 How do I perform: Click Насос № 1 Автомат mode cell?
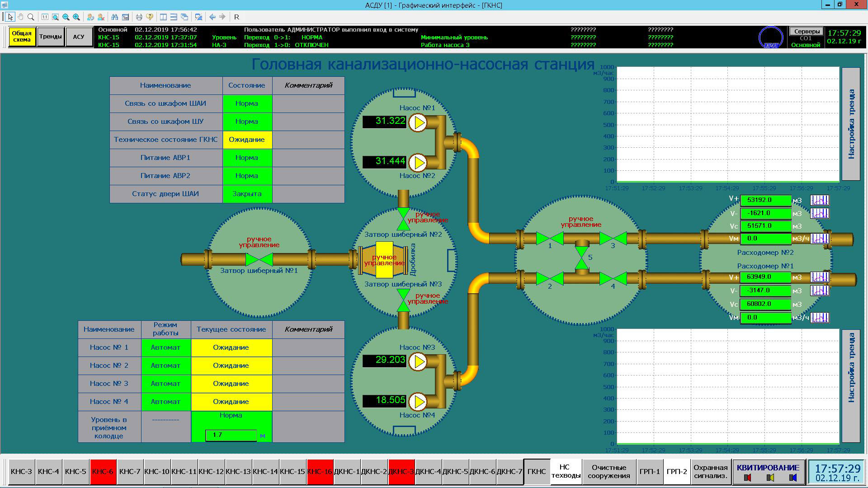tap(166, 347)
